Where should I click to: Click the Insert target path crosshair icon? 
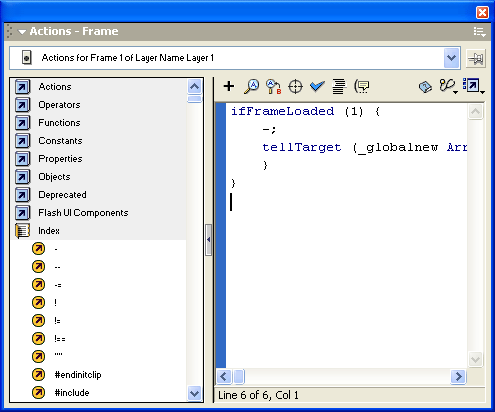pos(295,87)
